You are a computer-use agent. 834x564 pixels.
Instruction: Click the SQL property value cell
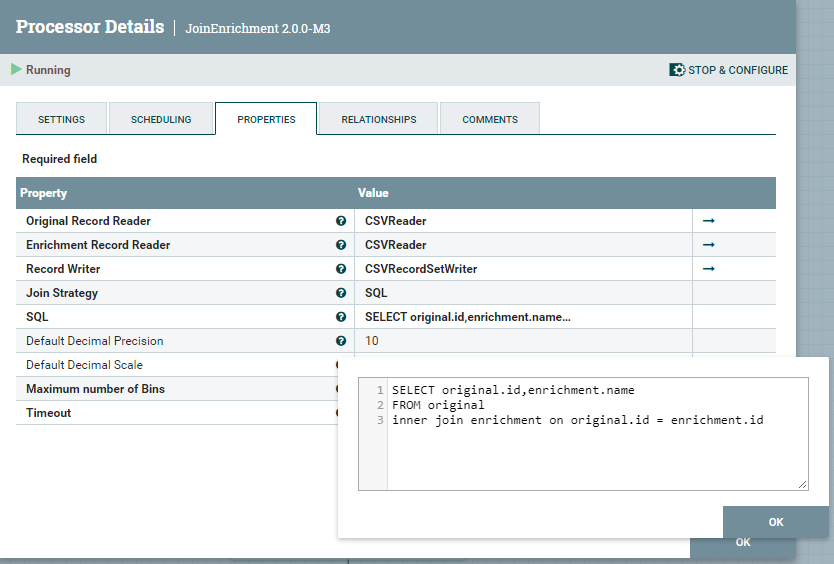click(468, 317)
